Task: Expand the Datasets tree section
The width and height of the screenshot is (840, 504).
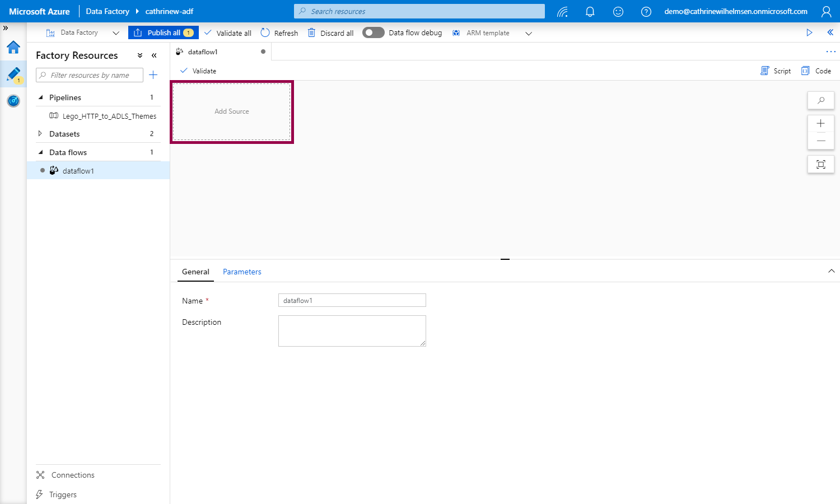Action: 40,134
